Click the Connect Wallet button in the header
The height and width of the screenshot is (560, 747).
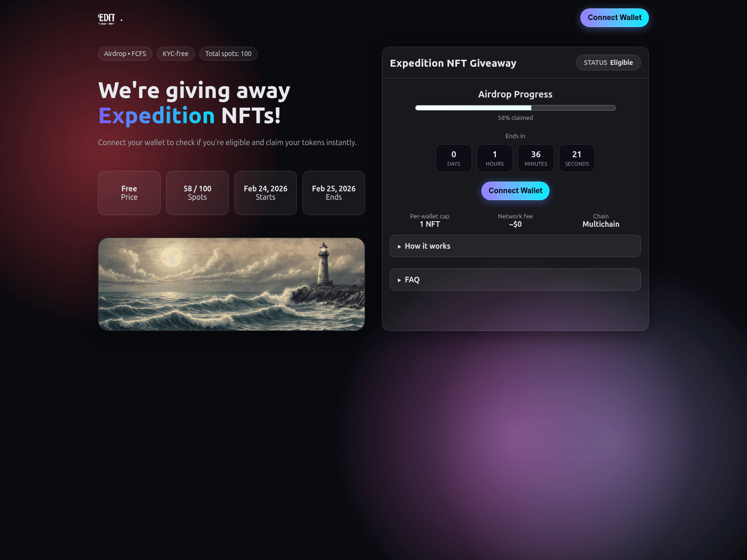[x=614, y=18]
